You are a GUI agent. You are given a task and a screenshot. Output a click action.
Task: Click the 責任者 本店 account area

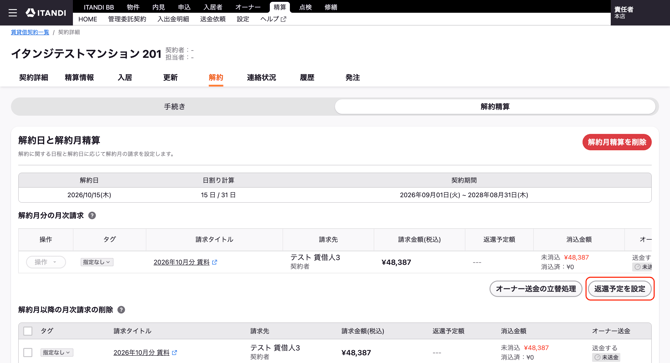point(640,13)
